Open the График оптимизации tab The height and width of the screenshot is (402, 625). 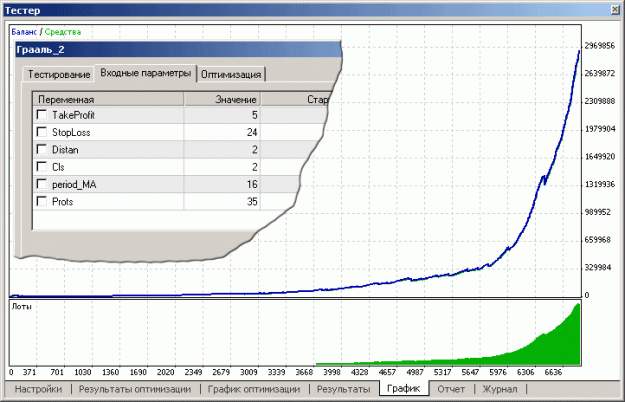pyautogui.click(x=254, y=389)
